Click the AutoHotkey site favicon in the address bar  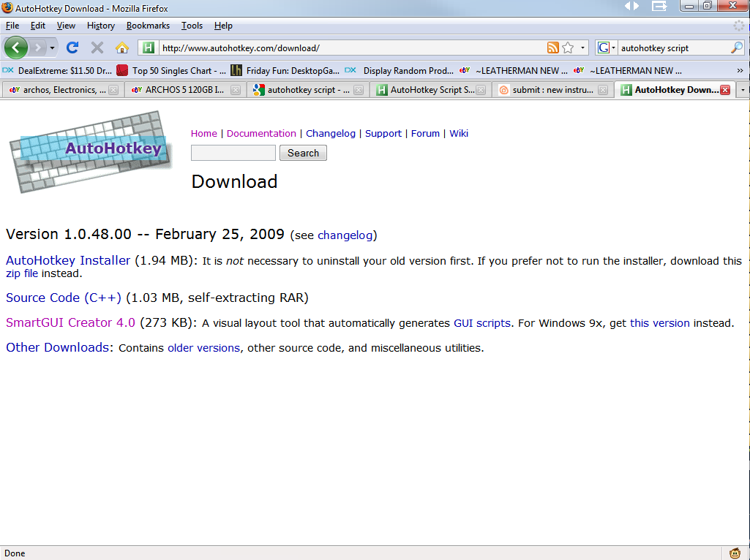click(149, 48)
